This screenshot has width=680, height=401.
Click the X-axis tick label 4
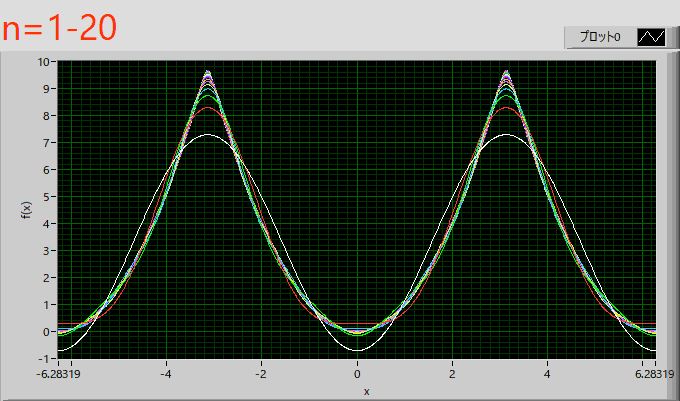tap(547, 373)
